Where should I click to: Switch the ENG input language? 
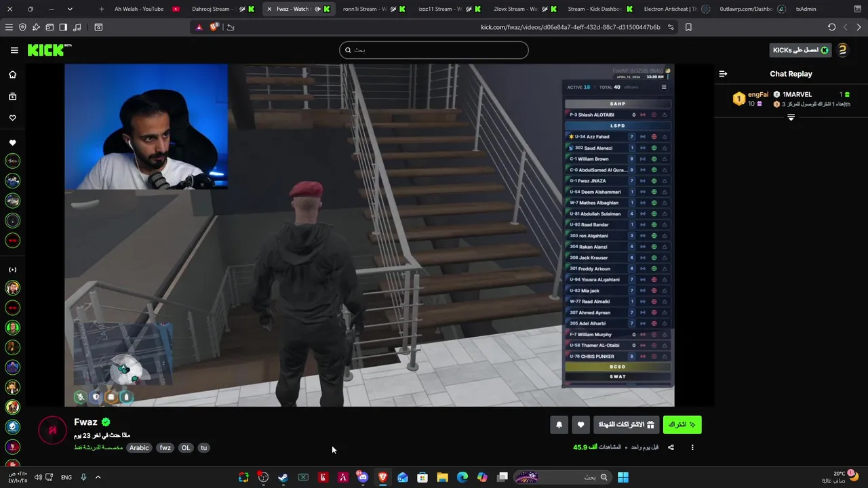[x=66, y=477]
